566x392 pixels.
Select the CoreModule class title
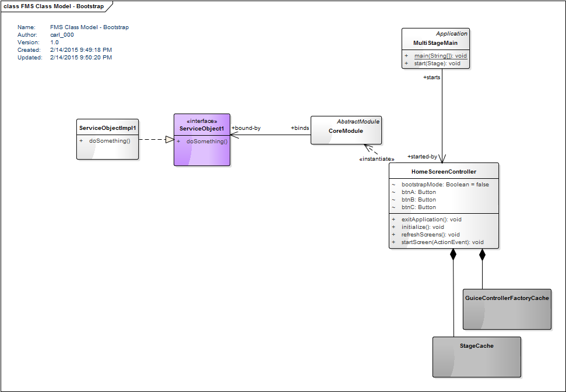pyautogui.click(x=346, y=131)
